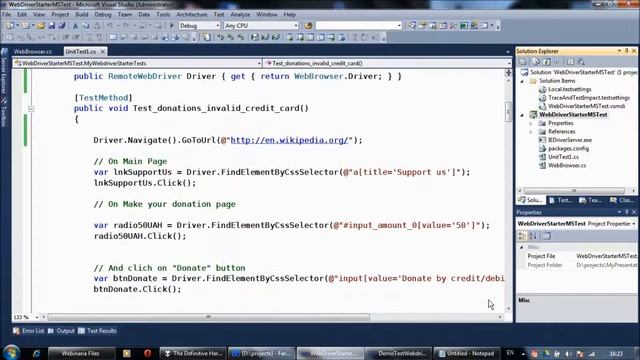Screen dimensions: 640x360
Task: Click the Opera icon on taskbar
Action: tap(147, 353)
